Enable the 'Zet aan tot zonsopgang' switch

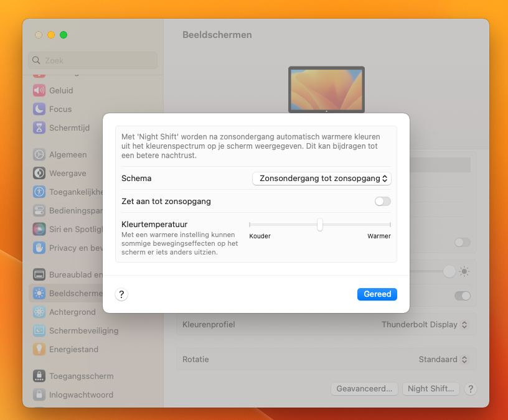click(x=382, y=201)
